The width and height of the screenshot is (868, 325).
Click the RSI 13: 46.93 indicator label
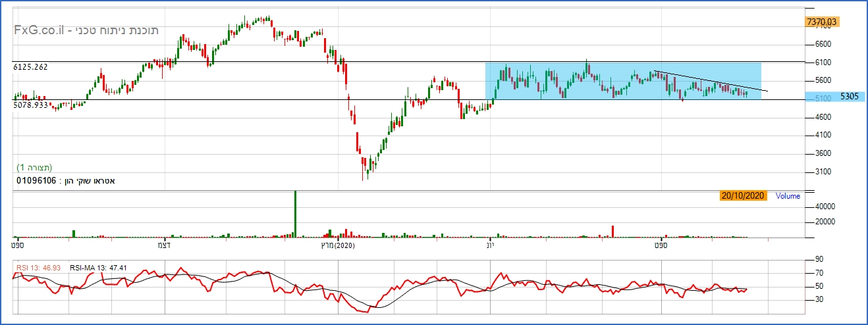click(x=39, y=268)
